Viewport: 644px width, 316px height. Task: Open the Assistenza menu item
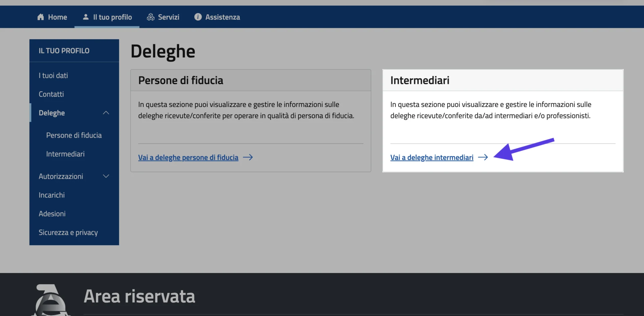(x=222, y=17)
